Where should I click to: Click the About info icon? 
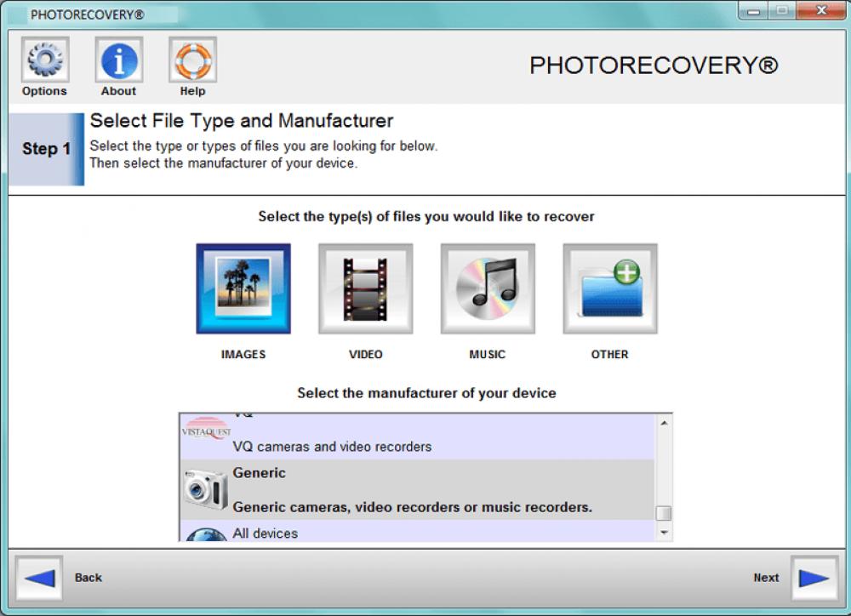(118, 59)
